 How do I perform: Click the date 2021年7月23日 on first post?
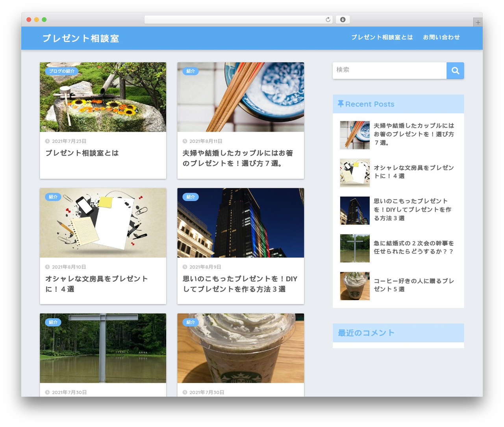coord(69,141)
